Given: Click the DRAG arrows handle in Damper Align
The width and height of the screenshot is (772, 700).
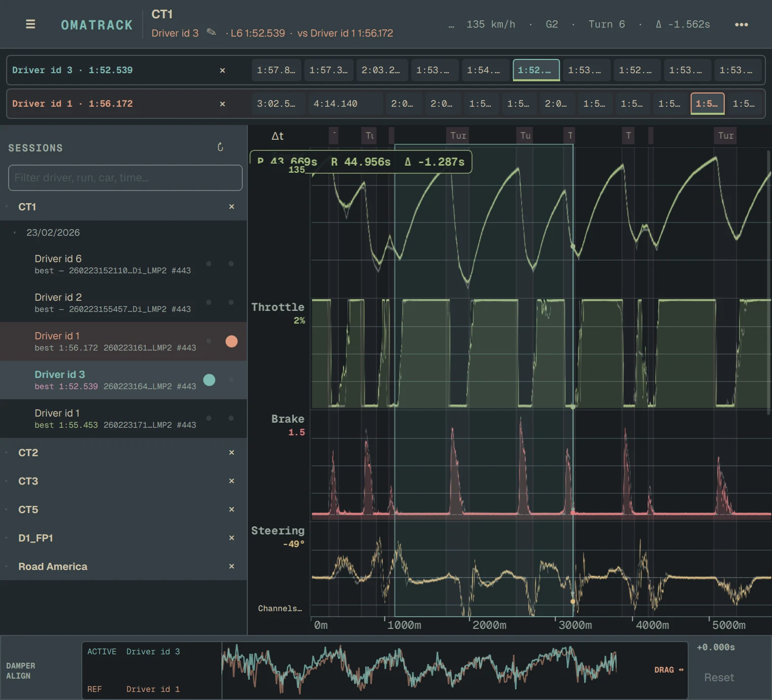Looking at the screenshot, I should pos(669,670).
